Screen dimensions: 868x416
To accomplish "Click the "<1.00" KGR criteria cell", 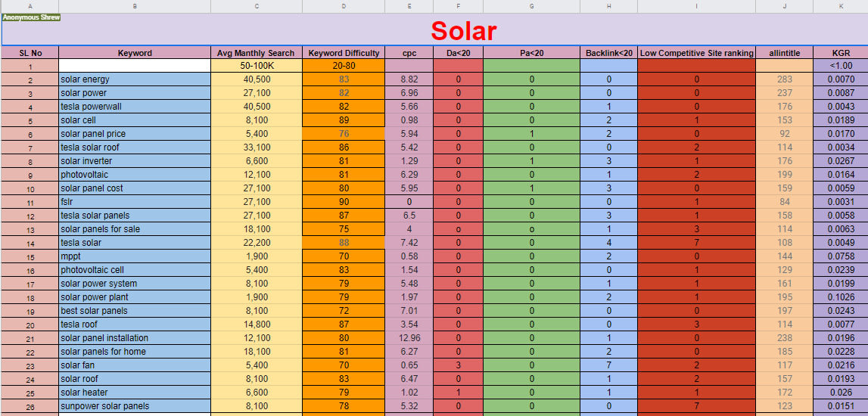I will (x=840, y=66).
